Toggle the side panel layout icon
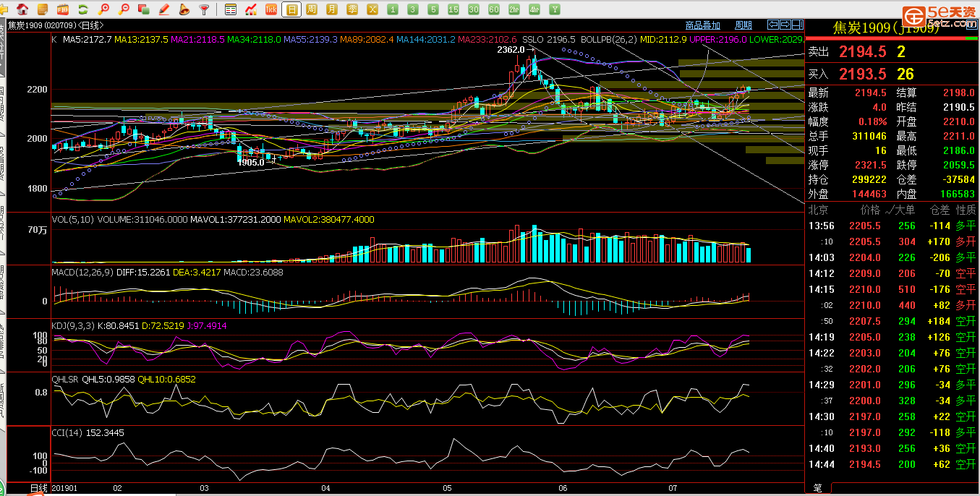980x496 pixels. pos(797,24)
